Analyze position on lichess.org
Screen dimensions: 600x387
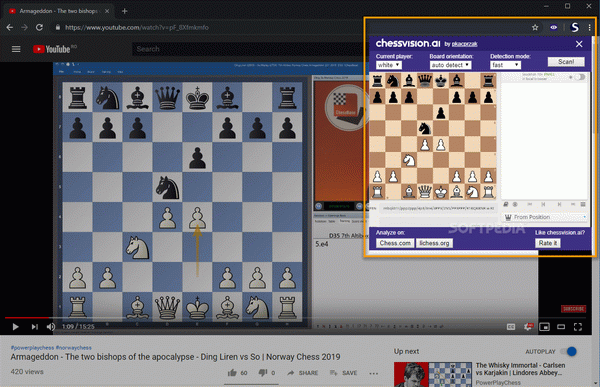coord(434,243)
